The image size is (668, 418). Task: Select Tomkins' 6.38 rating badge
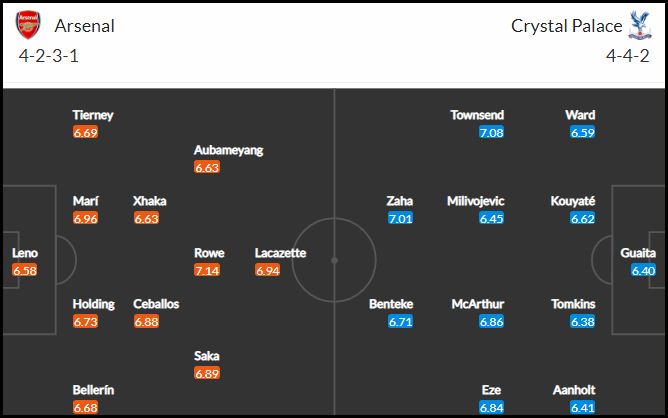[582, 322]
